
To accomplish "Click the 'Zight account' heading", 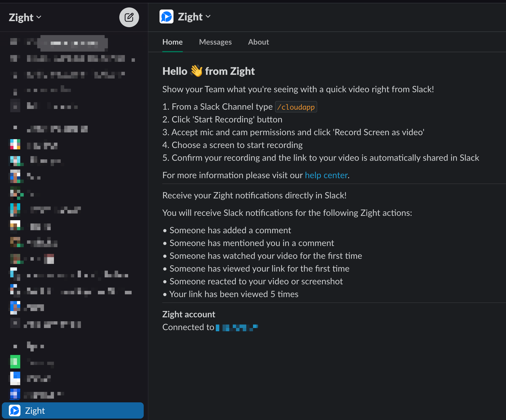I will pyautogui.click(x=189, y=314).
